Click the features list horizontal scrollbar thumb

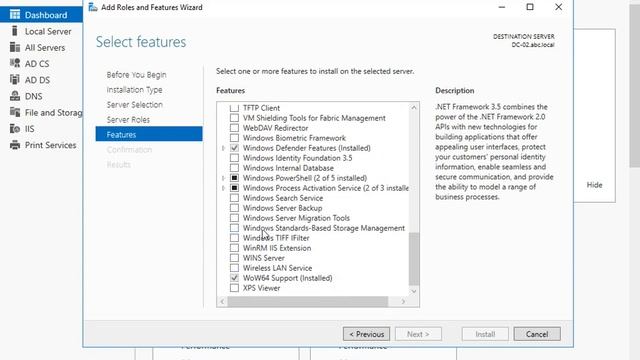(x=308, y=302)
